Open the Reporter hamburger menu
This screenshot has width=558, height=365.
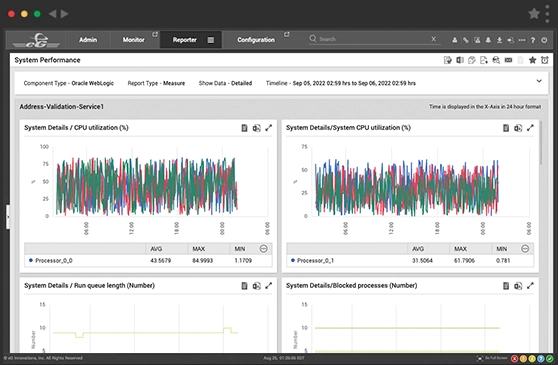(211, 40)
